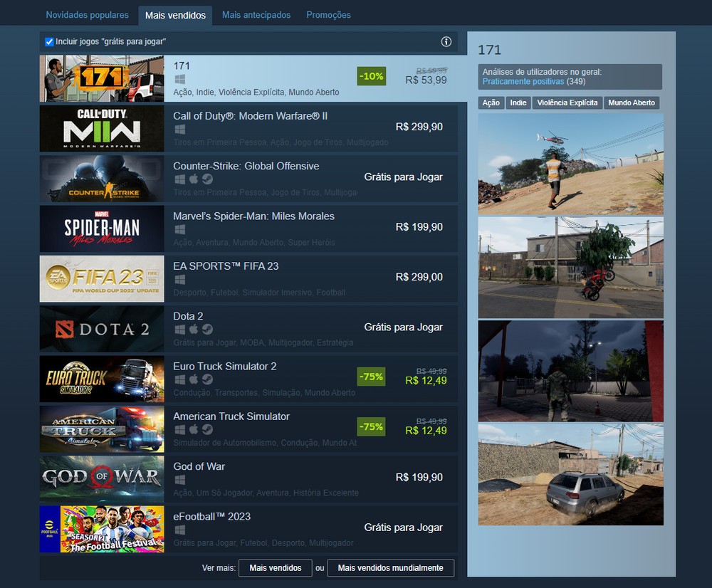Click Windows icon under Counter-Strike: Global Offensive

tap(180, 179)
